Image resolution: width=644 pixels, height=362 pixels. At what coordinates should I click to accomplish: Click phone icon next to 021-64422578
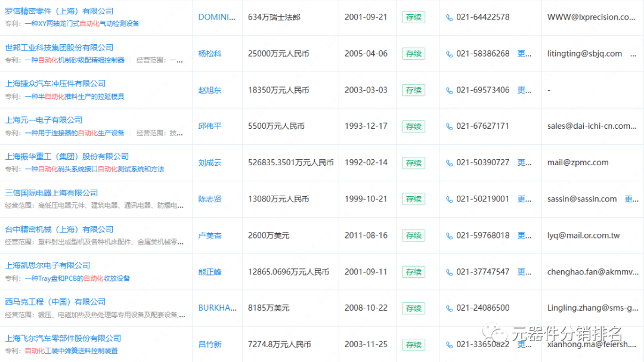pyautogui.click(x=450, y=18)
